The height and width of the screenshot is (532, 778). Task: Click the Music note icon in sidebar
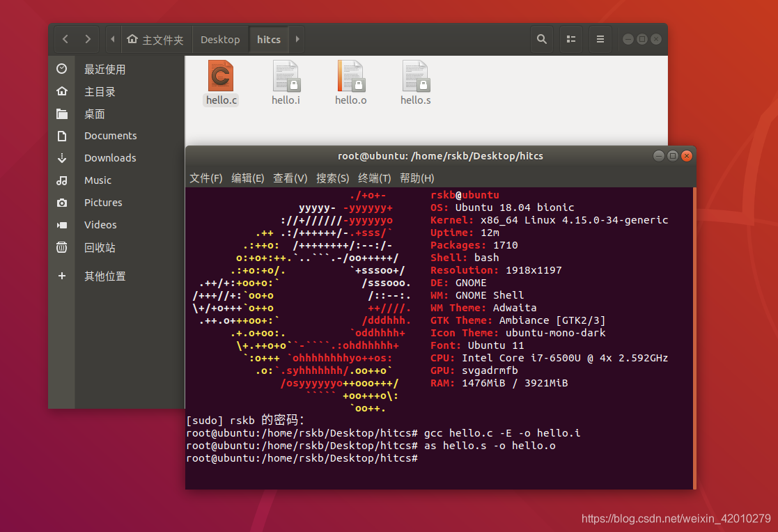click(61, 180)
